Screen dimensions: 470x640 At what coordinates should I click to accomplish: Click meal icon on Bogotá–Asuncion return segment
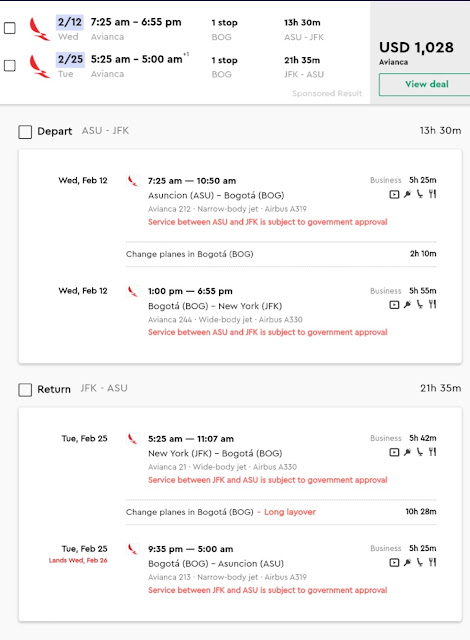pos(432,562)
